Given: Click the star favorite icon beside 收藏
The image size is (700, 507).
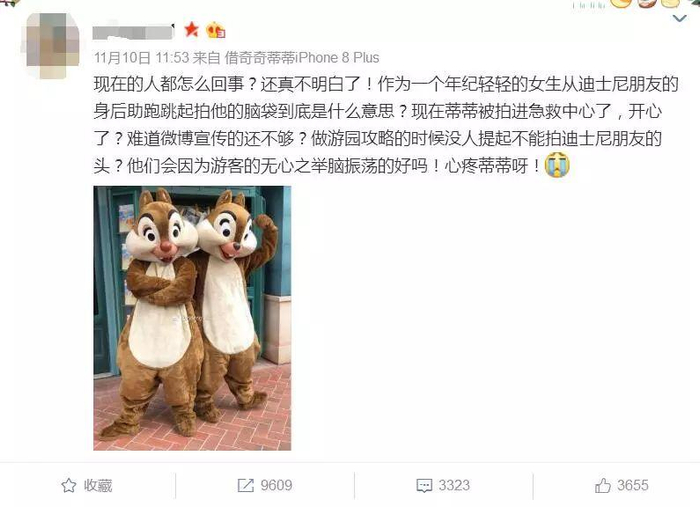Looking at the screenshot, I should tap(69, 485).
